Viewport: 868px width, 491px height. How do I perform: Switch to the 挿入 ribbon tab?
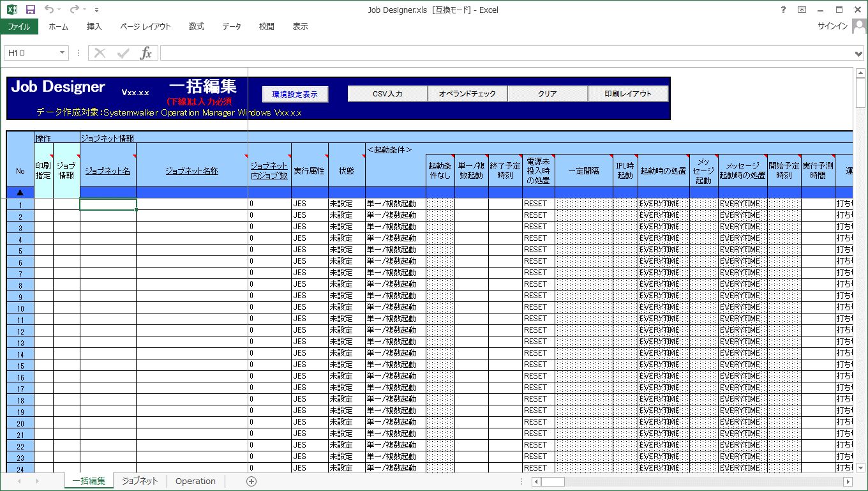click(x=94, y=27)
